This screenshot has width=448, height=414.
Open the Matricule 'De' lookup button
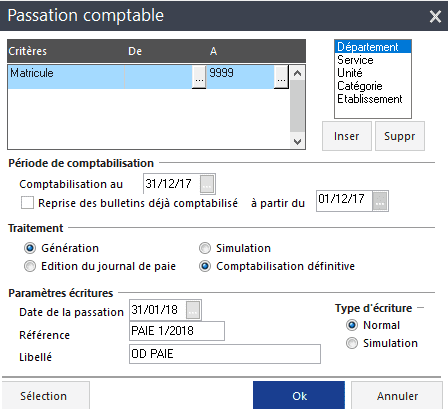tap(199, 77)
